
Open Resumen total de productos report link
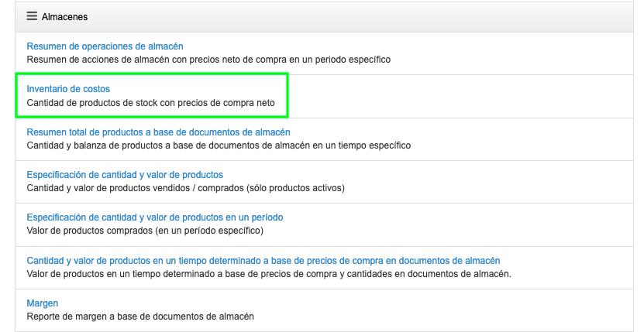158,132
